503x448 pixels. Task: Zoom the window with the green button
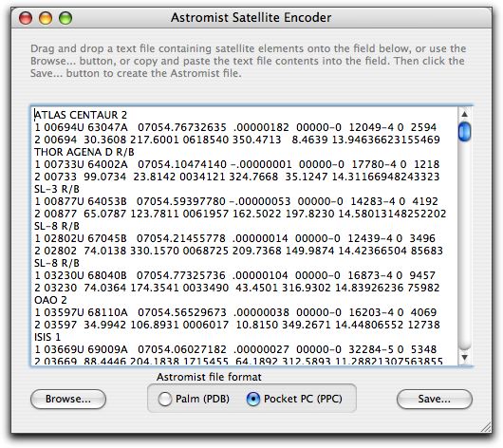(x=65, y=18)
